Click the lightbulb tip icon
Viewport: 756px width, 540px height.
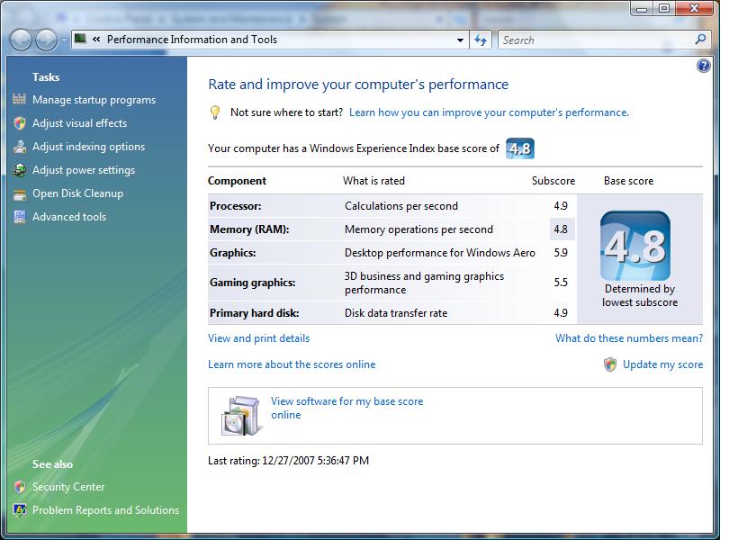click(x=215, y=112)
